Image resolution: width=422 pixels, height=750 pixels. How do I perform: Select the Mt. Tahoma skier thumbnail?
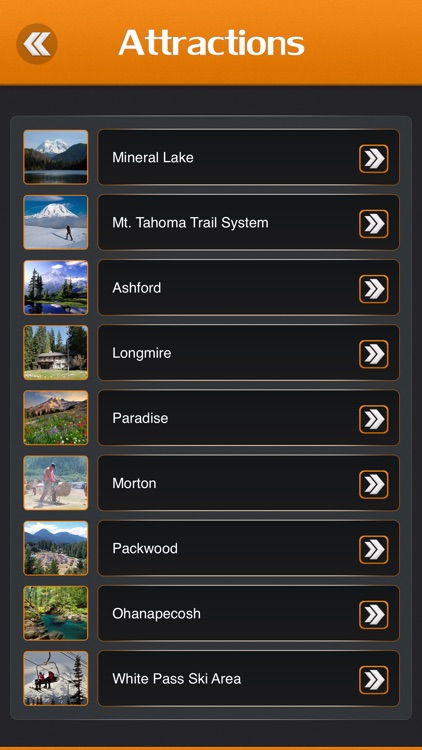(56, 222)
